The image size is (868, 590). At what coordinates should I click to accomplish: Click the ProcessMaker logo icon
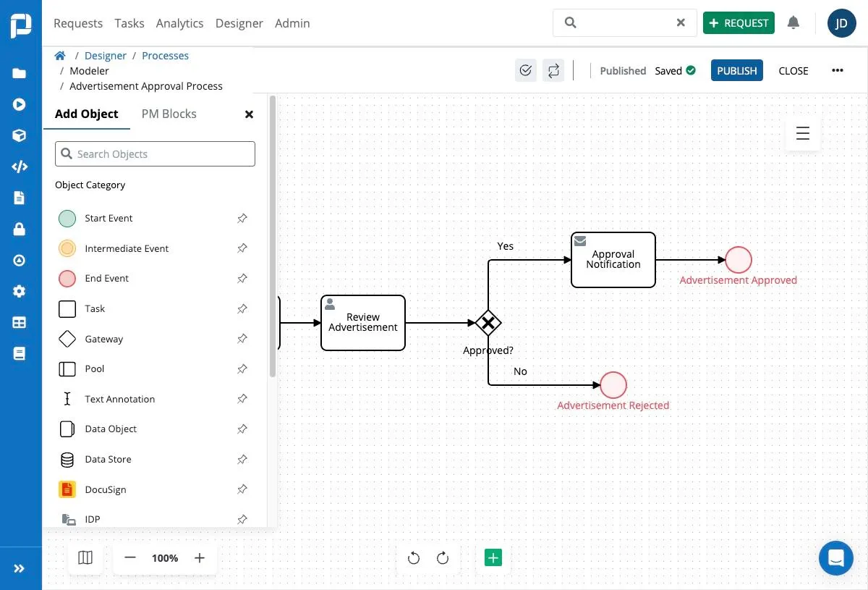point(21,24)
